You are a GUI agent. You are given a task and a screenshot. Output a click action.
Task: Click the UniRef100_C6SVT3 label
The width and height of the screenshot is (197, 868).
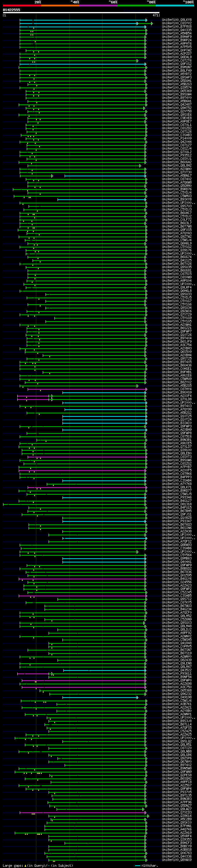177,457
